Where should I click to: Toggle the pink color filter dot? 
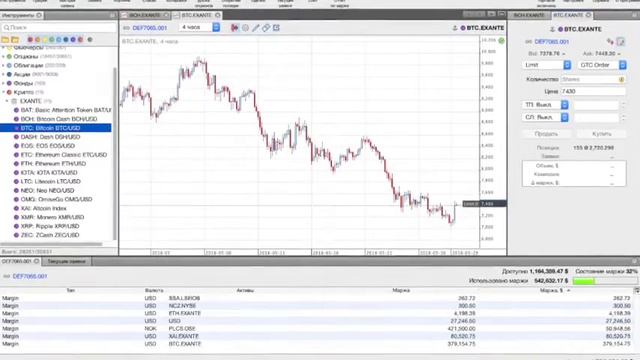click(30, 40)
